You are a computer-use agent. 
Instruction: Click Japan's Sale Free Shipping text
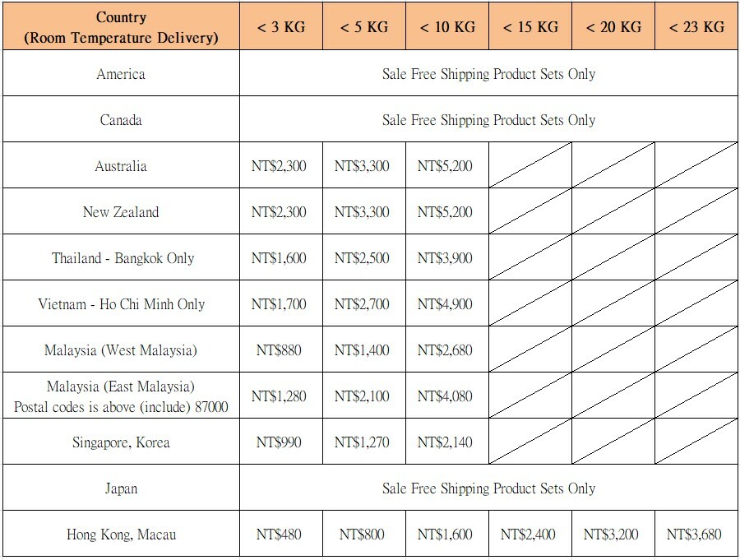click(488, 488)
